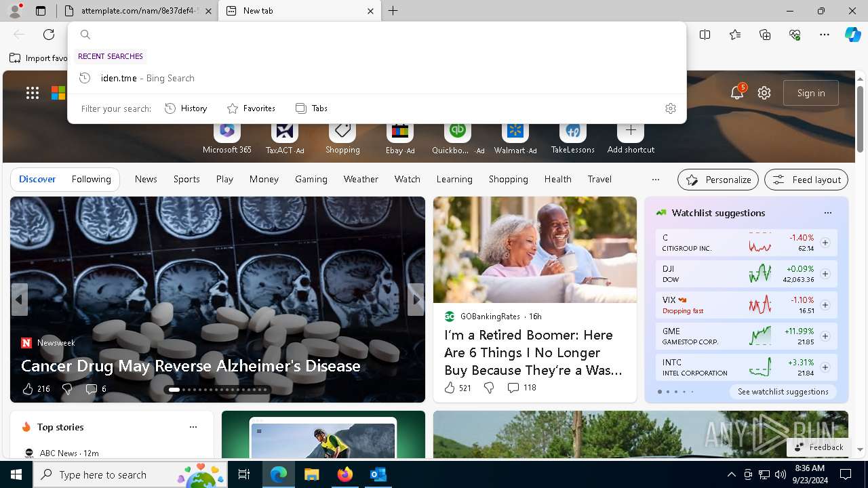868x488 pixels.
Task: Open Watchlist suggestions options menu
Action: click(x=827, y=213)
